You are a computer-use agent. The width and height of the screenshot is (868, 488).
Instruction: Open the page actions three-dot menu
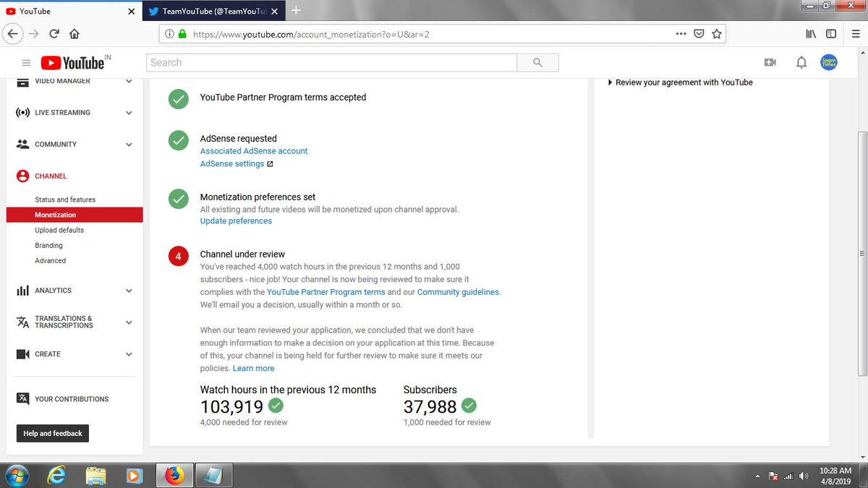pos(681,33)
